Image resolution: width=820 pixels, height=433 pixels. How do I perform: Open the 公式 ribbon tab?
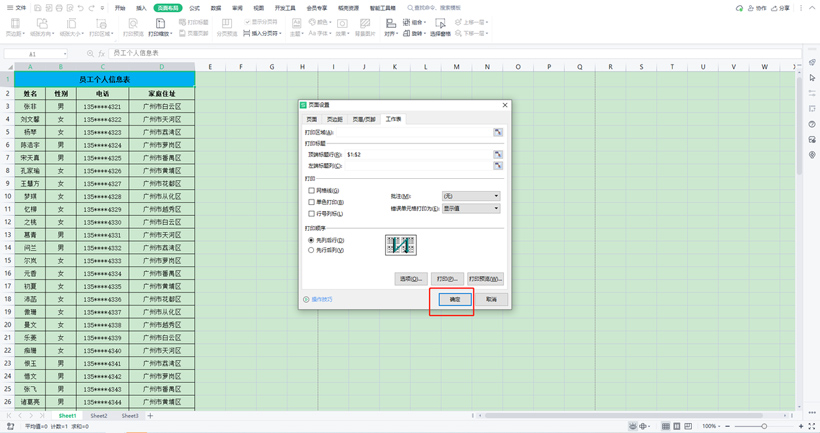pyautogui.click(x=195, y=8)
